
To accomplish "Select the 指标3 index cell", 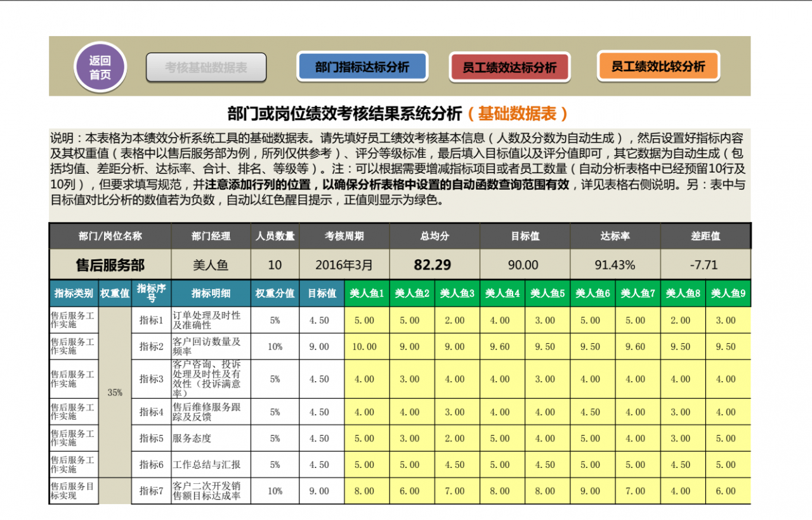I will [152, 379].
